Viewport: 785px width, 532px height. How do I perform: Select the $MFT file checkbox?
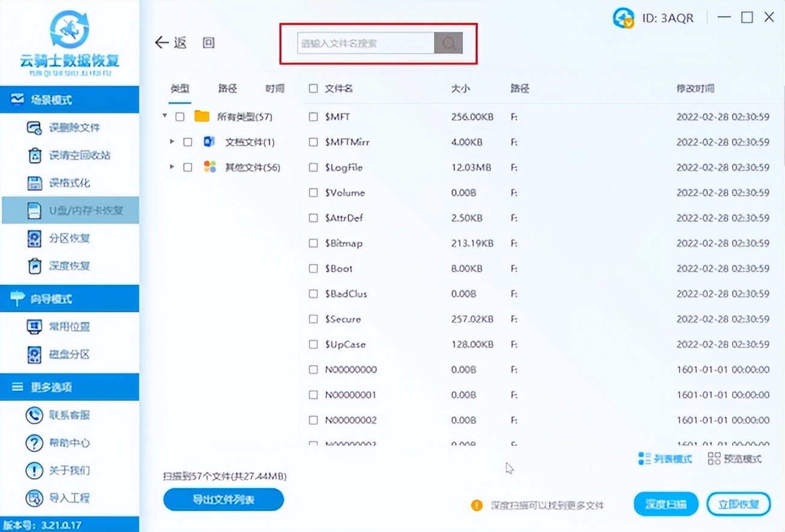tap(313, 117)
